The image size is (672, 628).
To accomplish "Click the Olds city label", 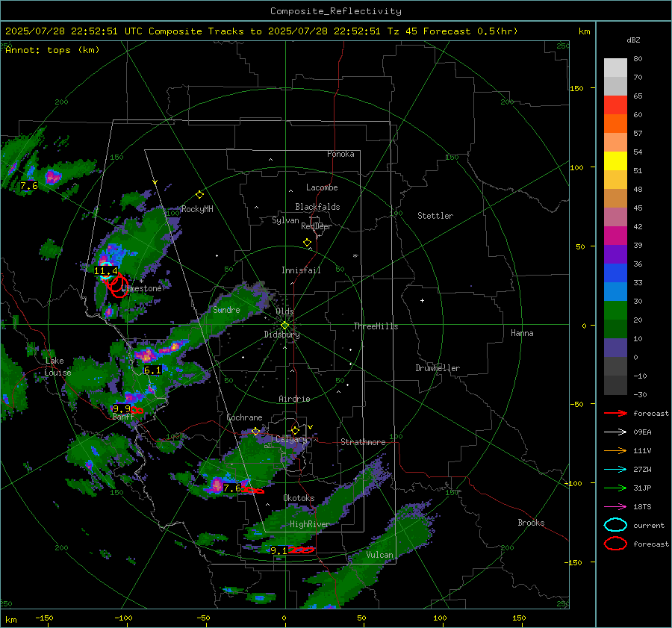I will pos(284,311).
